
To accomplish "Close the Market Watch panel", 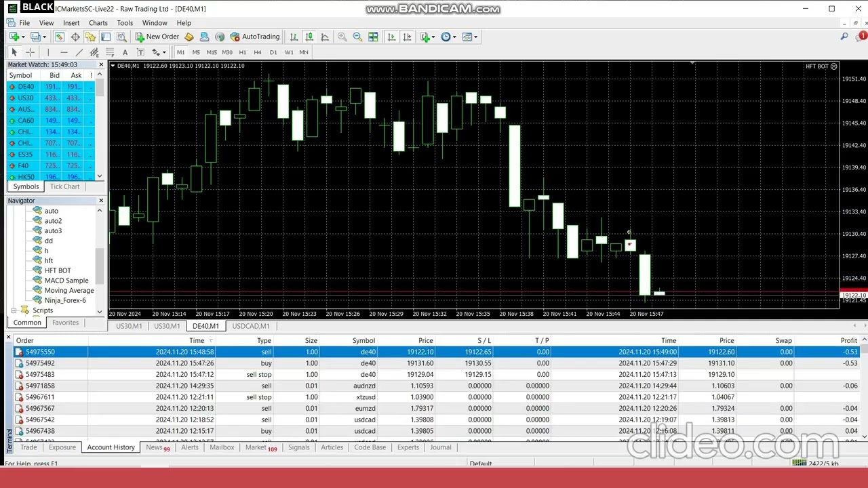I will [101, 64].
